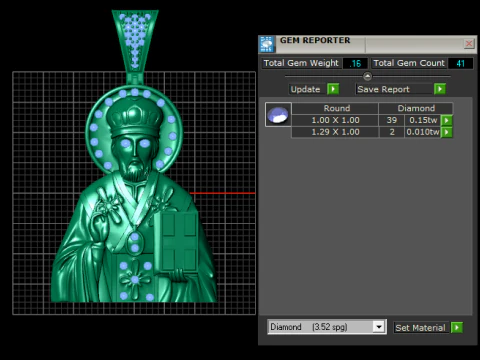Select the 1.29 X 1.00 size cell

point(335,132)
